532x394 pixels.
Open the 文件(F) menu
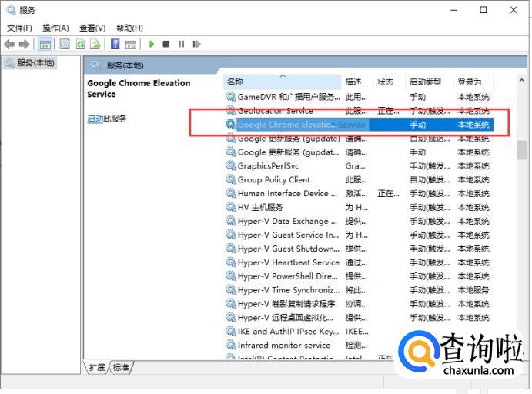click(20, 28)
